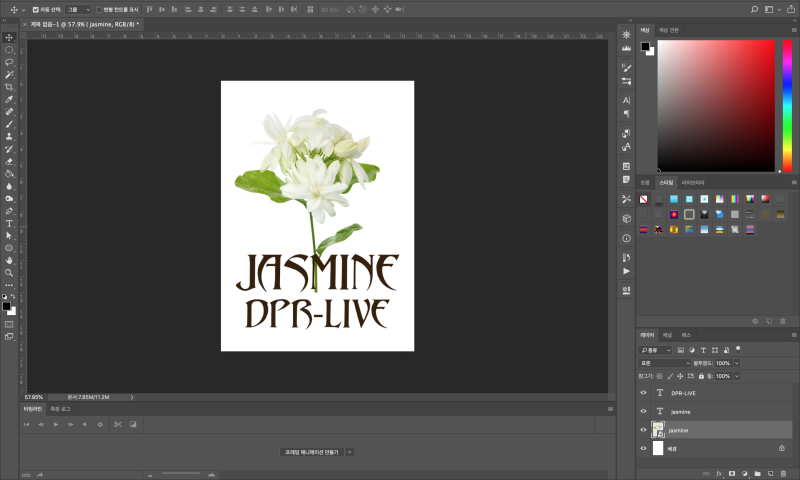This screenshot has width=800, height=480.
Task: Open the fill slider dropdown arrow
Action: pos(737,376)
